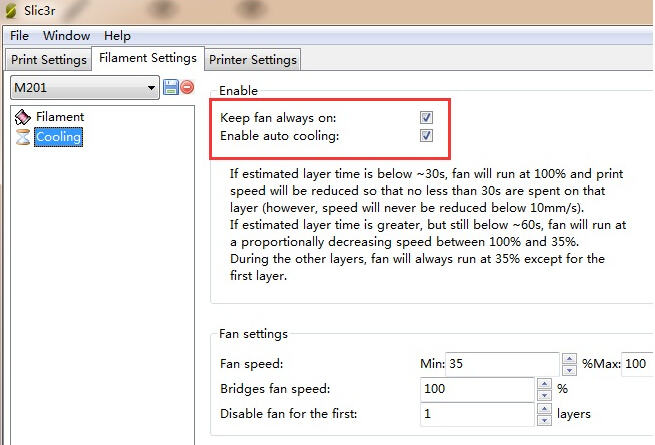655x445 pixels.
Task: Click the Bridges fan speed input field
Action: coord(477,388)
